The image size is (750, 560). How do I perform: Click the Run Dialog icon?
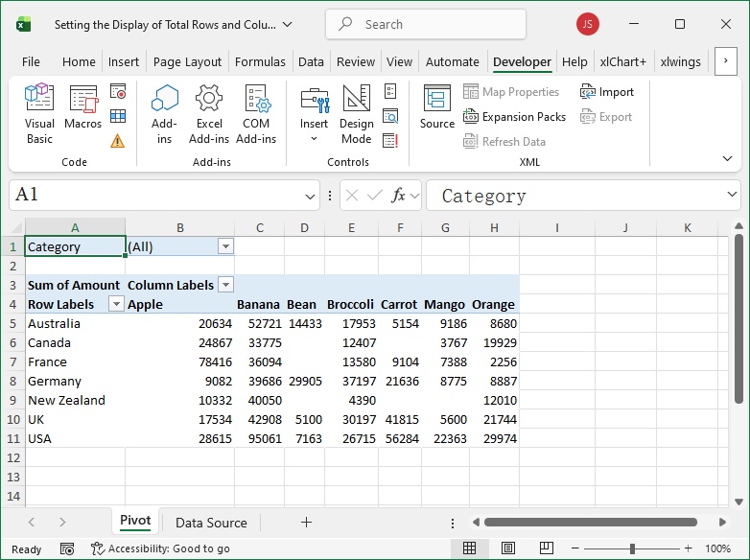coord(390,141)
